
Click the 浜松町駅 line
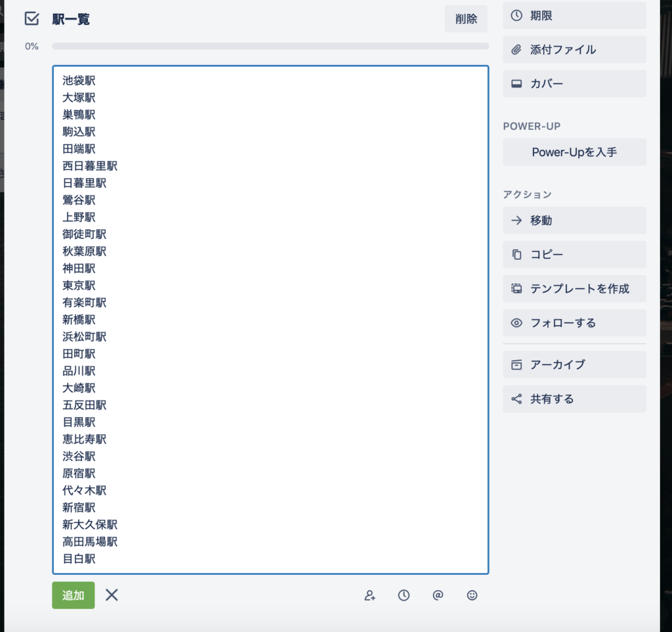click(85, 337)
